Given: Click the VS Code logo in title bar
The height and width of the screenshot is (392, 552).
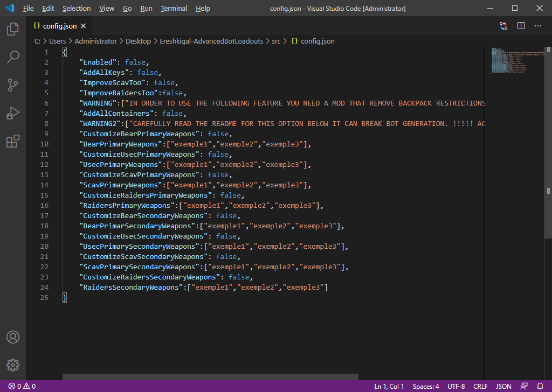Looking at the screenshot, I should (x=10, y=8).
